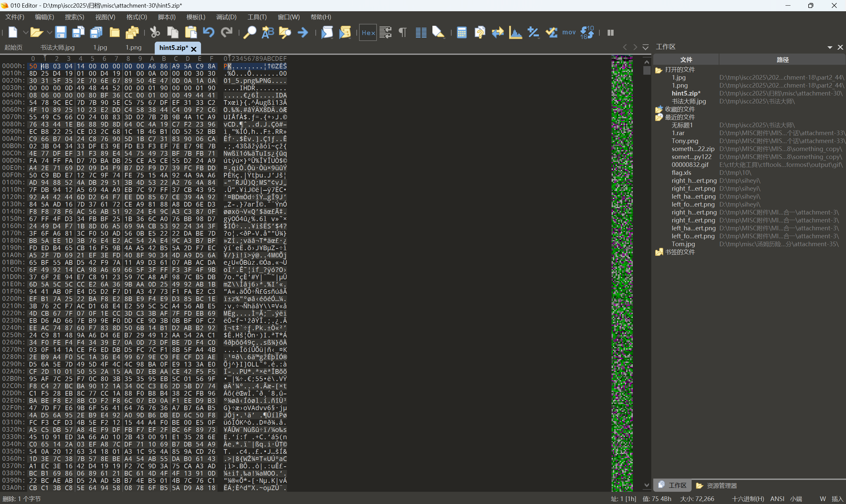Switch to the 1.png tab

pyautogui.click(x=134, y=48)
